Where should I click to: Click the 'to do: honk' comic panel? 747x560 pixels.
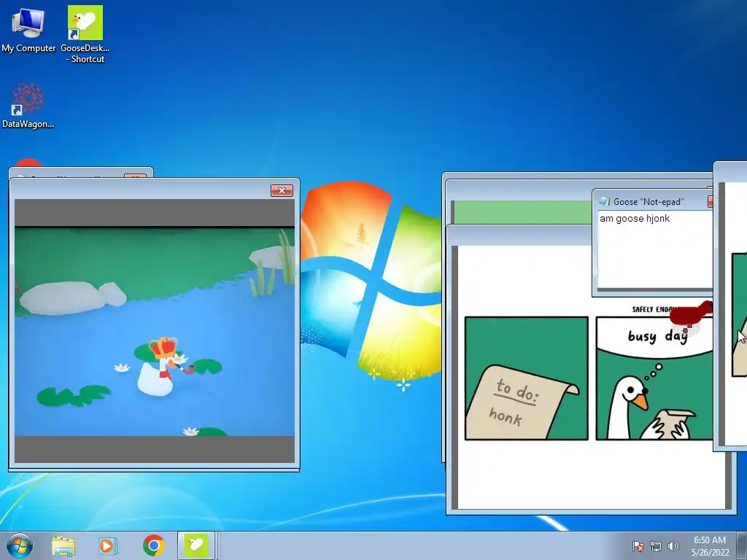click(527, 378)
